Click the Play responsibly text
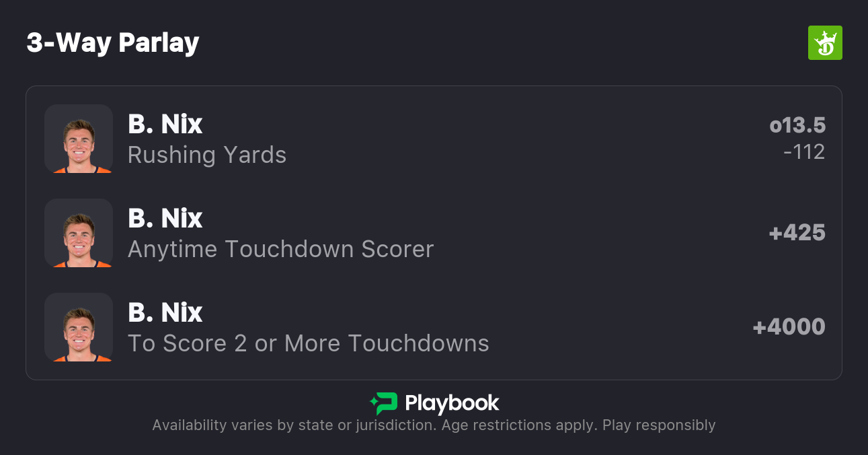The height and width of the screenshot is (455, 868). click(x=659, y=425)
